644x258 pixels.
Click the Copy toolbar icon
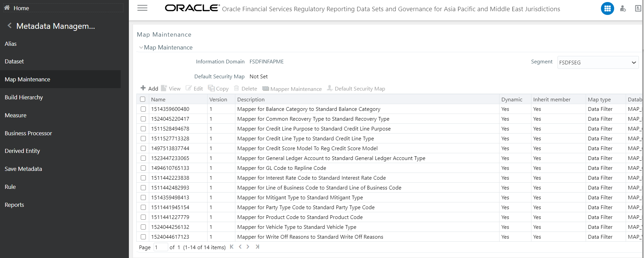click(211, 88)
